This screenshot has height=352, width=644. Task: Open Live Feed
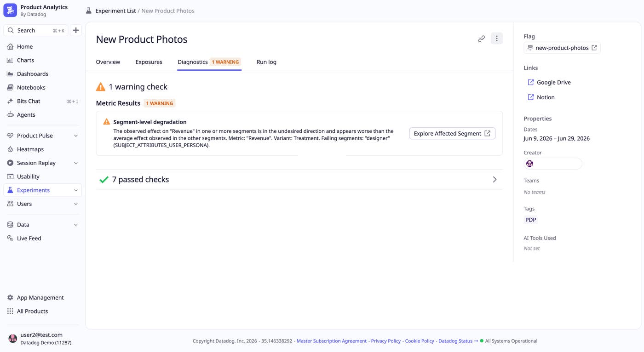click(x=42, y=238)
